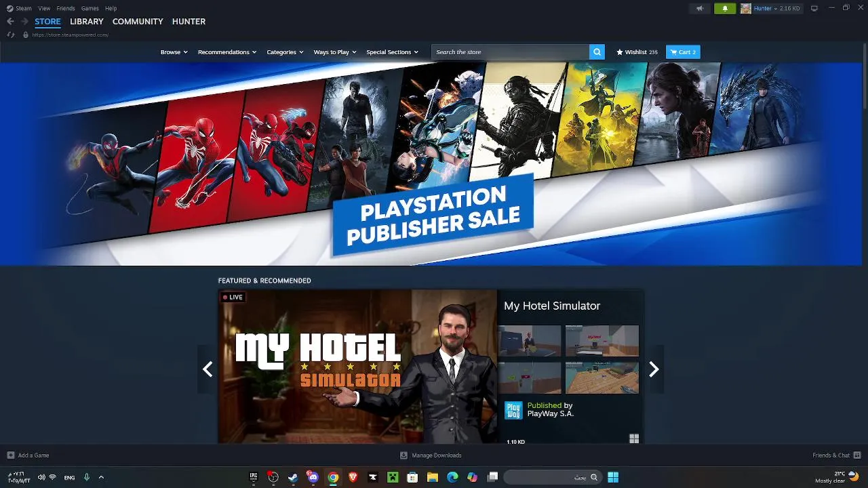Open File Explorer from the taskbar

coord(433,477)
